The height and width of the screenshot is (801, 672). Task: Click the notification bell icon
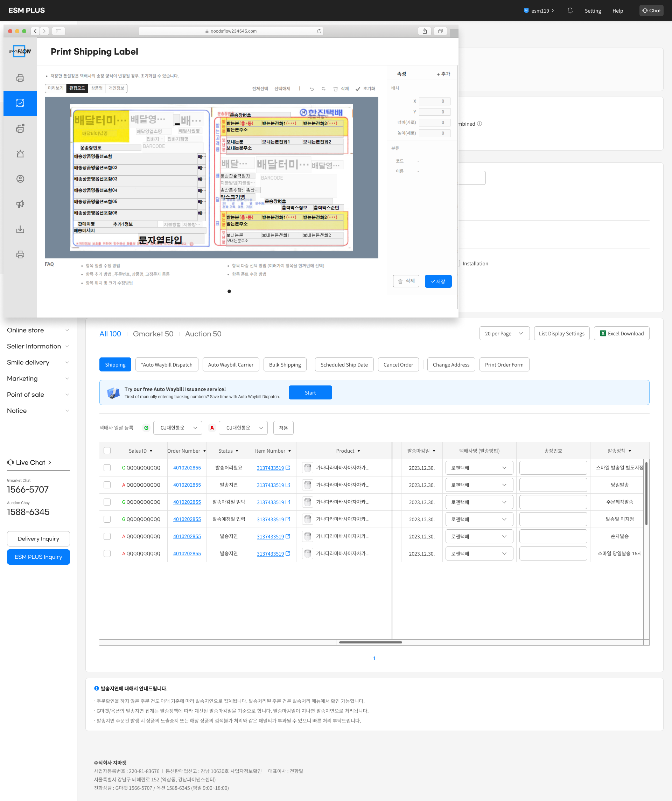tap(570, 11)
